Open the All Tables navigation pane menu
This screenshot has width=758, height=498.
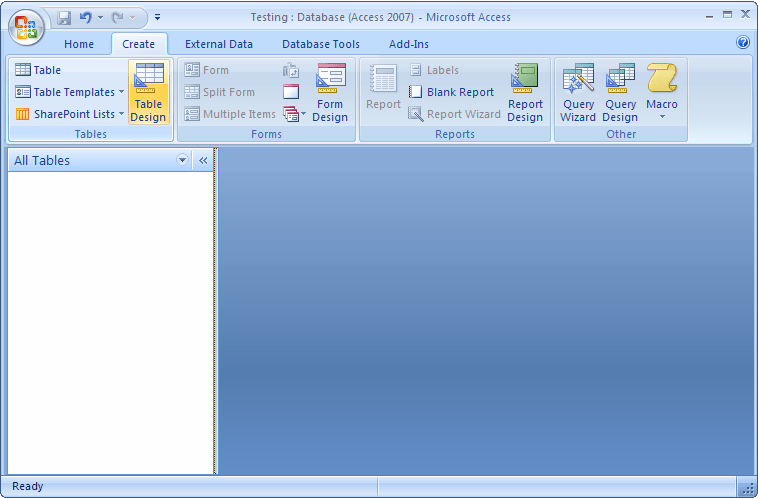(182, 160)
